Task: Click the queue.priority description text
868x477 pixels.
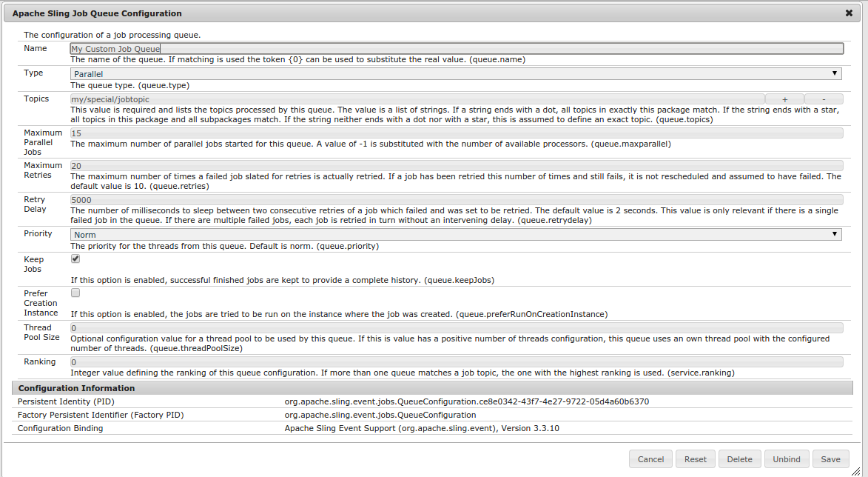Action: (224, 246)
